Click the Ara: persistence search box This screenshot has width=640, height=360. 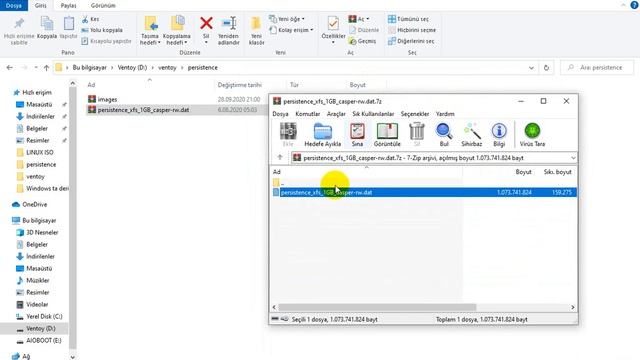597,68
